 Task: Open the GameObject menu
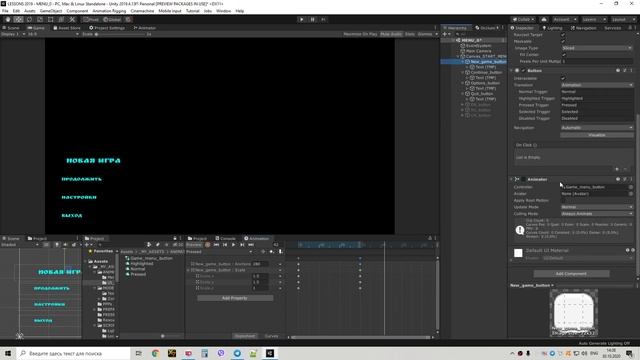click(x=51, y=11)
